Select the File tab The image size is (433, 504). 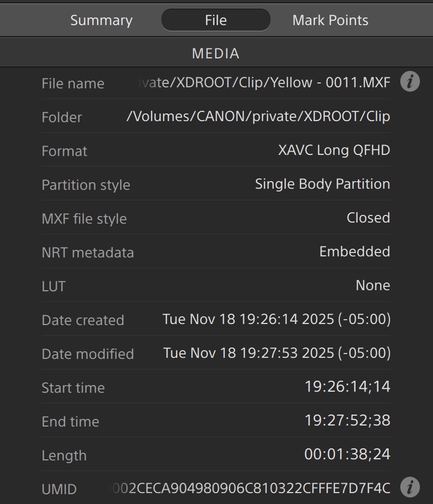(x=215, y=20)
